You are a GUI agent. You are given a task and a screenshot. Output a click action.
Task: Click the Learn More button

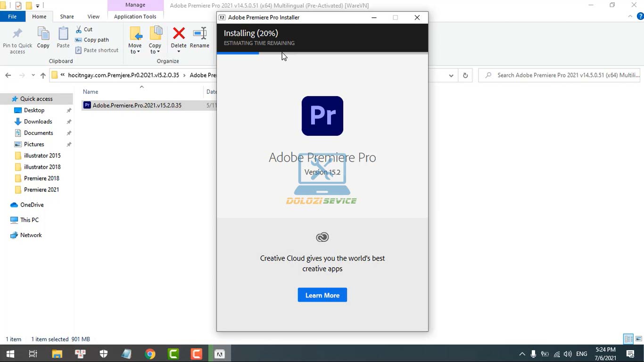322,295
